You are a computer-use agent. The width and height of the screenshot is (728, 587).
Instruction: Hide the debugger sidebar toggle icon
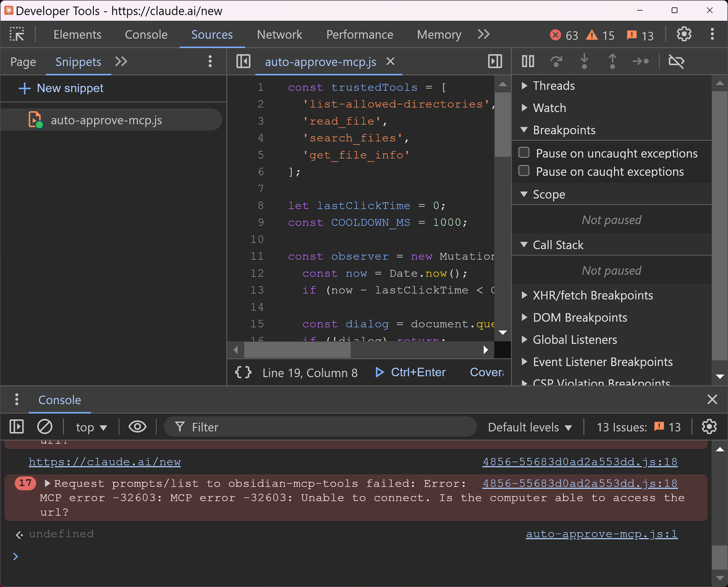[x=495, y=61]
